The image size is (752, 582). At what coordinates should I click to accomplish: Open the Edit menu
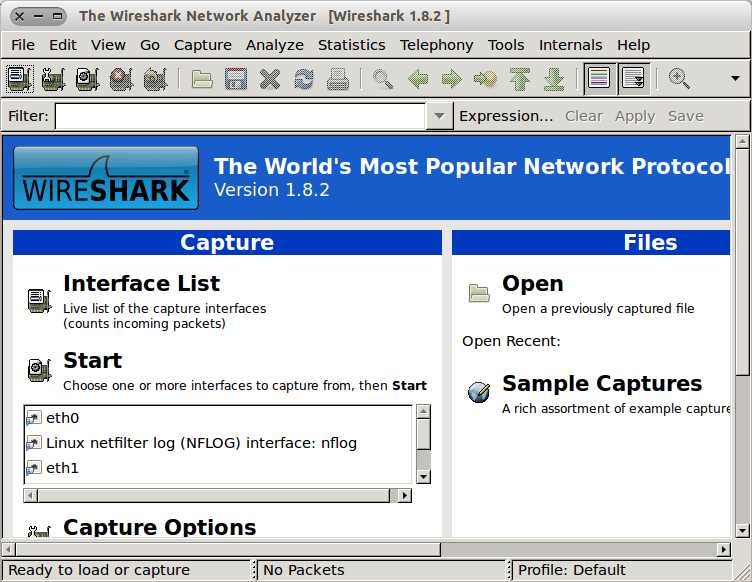tap(62, 45)
